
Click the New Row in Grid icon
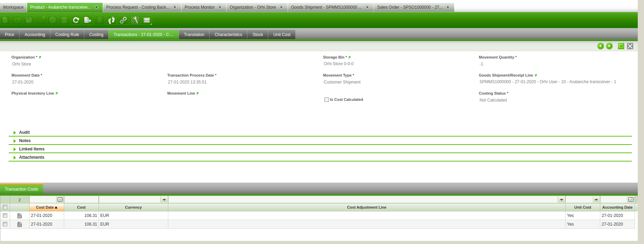point(17,20)
